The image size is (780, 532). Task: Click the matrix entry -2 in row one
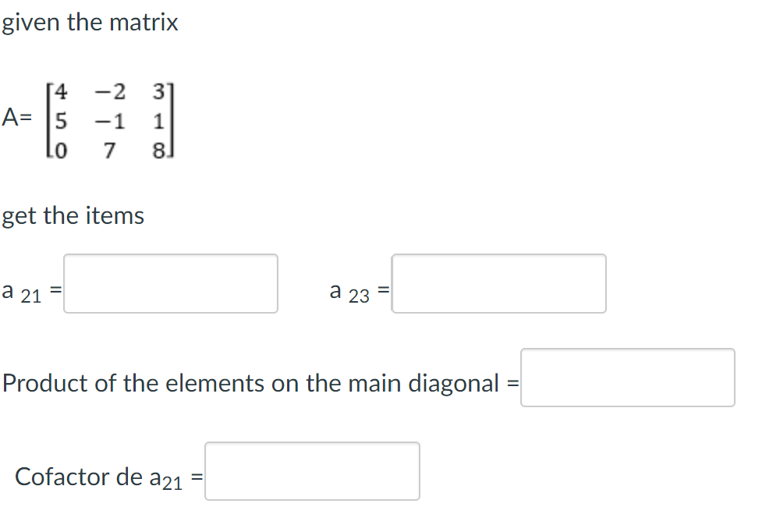tap(109, 92)
